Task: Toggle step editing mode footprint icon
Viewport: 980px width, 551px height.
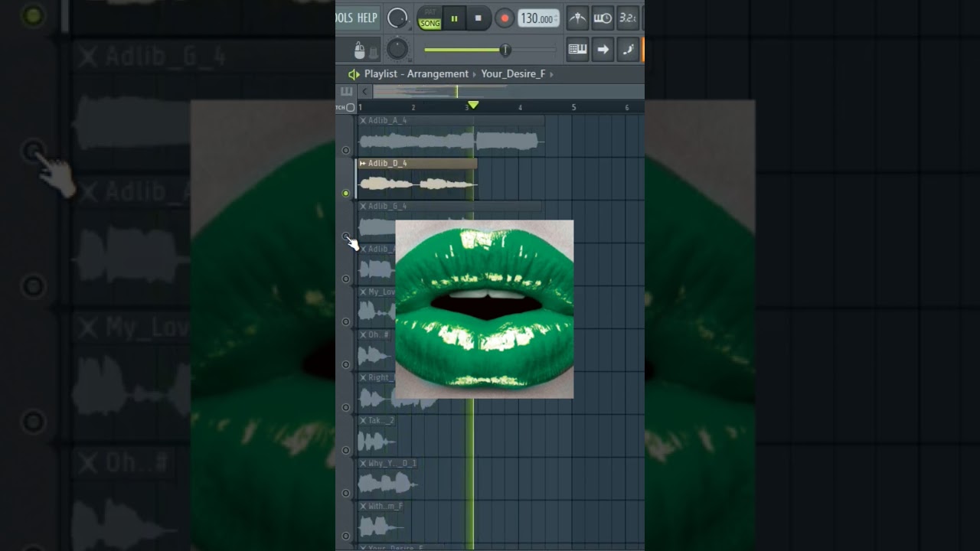Action: [628, 50]
